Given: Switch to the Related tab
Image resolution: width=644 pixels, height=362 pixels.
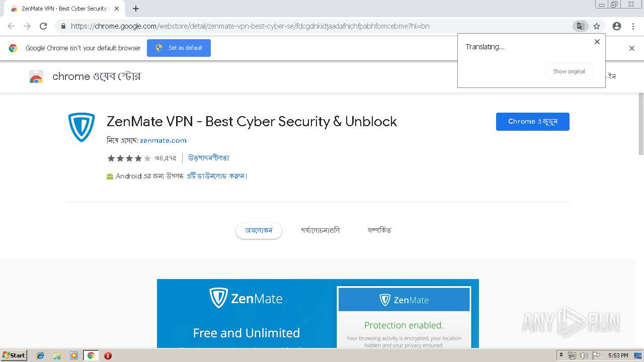Looking at the screenshot, I should [x=379, y=230].
